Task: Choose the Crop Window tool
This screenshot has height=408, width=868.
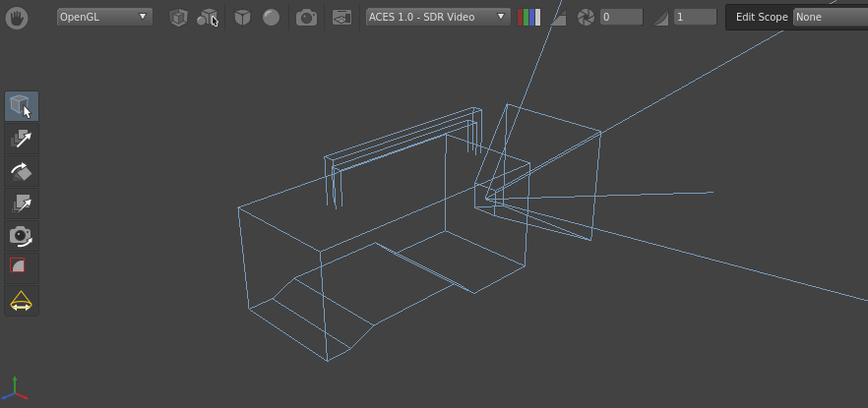Action: [x=21, y=267]
